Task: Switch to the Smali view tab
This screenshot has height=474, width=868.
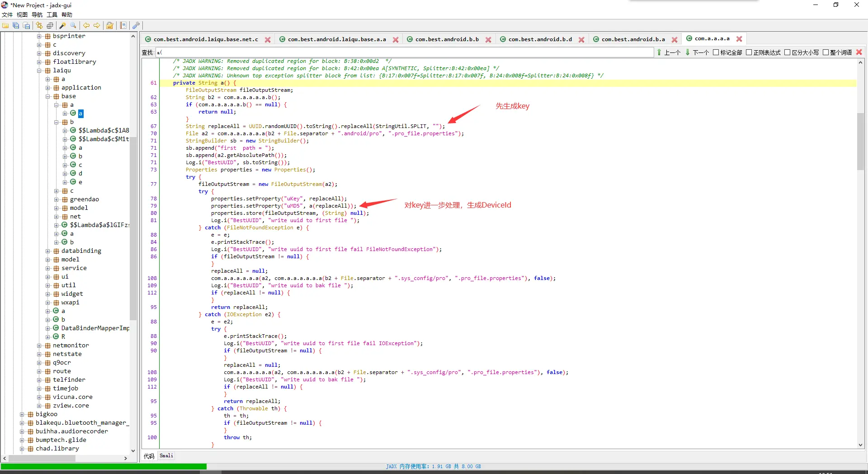Action: coord(166,456)
